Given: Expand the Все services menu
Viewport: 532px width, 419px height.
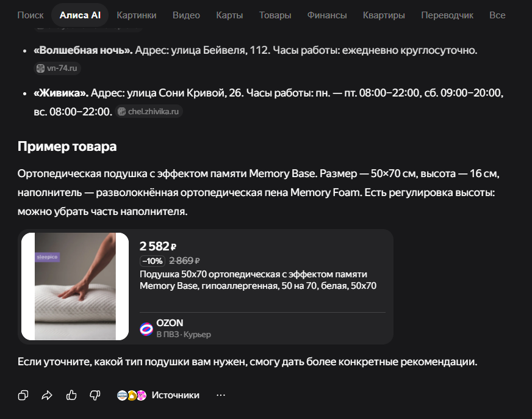Looking at the screenshot, I should click(x=497, y=15).
